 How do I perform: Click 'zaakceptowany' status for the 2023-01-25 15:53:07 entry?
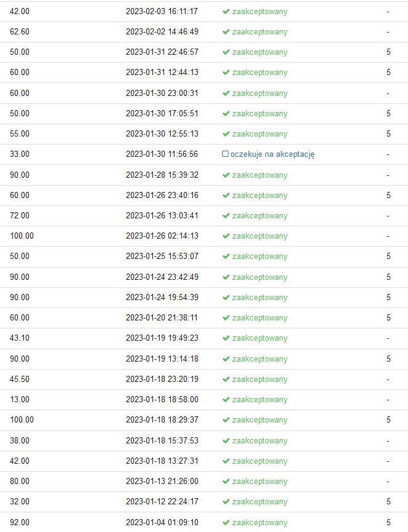point(259,256)
